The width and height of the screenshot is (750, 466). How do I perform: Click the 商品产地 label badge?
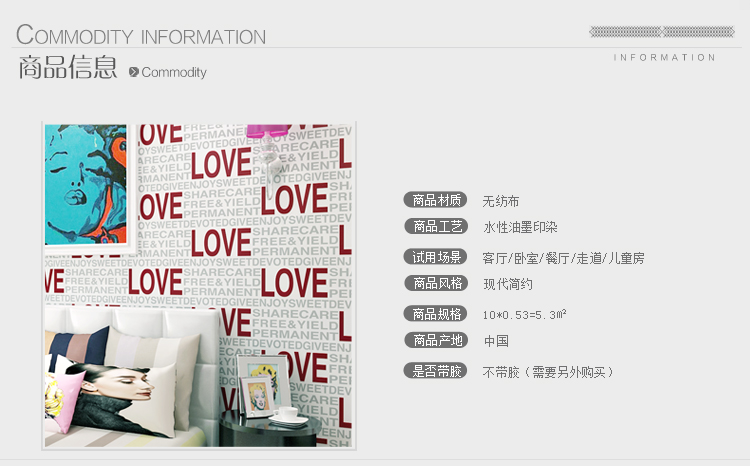(436, 340)
